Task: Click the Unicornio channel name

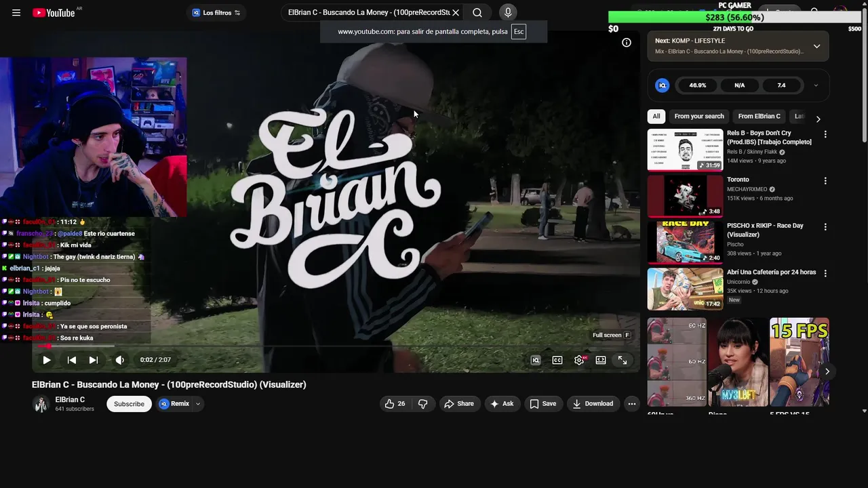Action: (738, 282)
